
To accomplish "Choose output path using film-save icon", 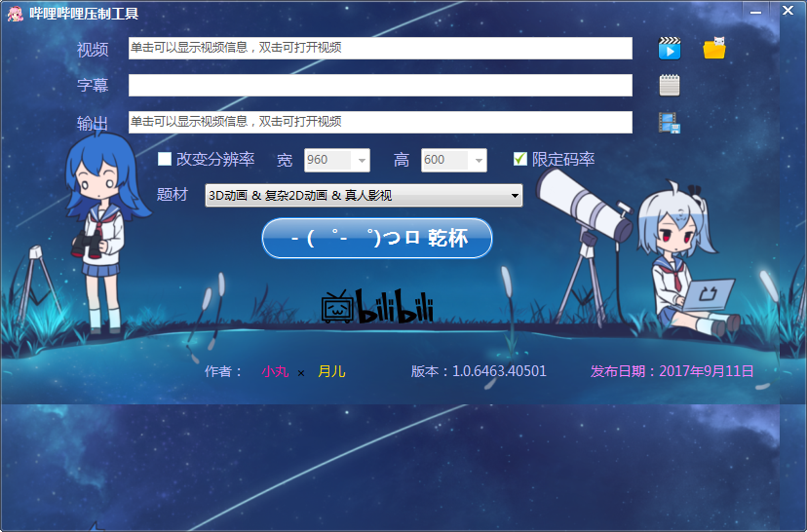I will coord(669,123).
